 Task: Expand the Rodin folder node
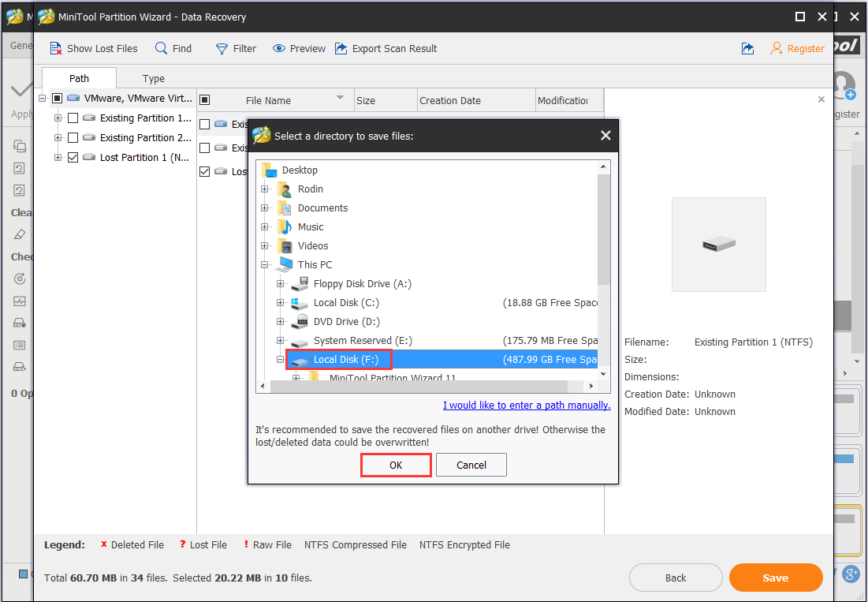point(265,189)
